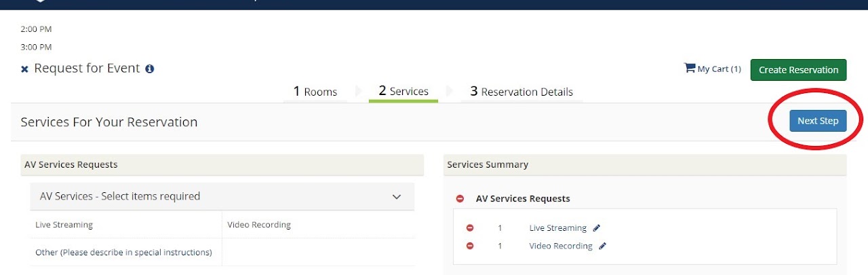Remove the AV Services Requests group via red minus icon
The image size is (868, 275).
[460, 199]
